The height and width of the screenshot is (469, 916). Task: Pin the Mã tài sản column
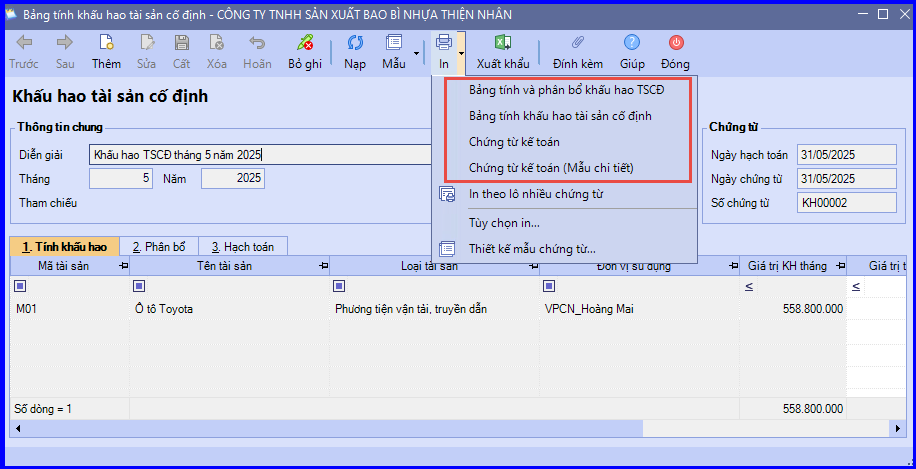123,266
